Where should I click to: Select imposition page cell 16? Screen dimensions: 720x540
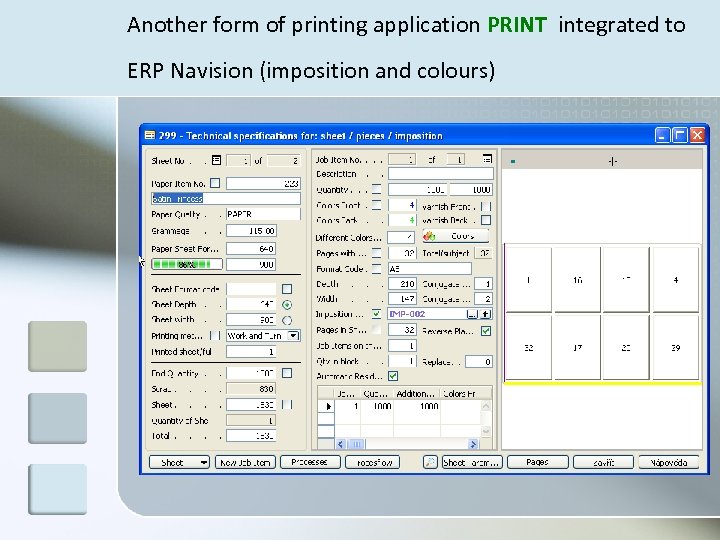[x=578, y=279]
